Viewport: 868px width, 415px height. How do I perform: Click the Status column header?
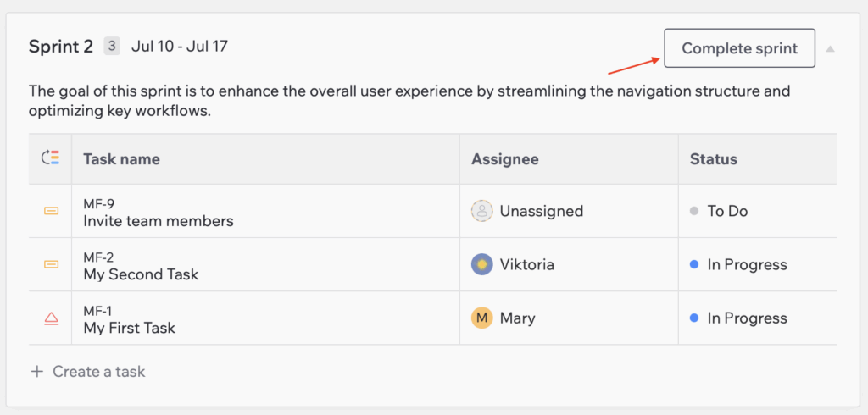click(x=714, y=159)
